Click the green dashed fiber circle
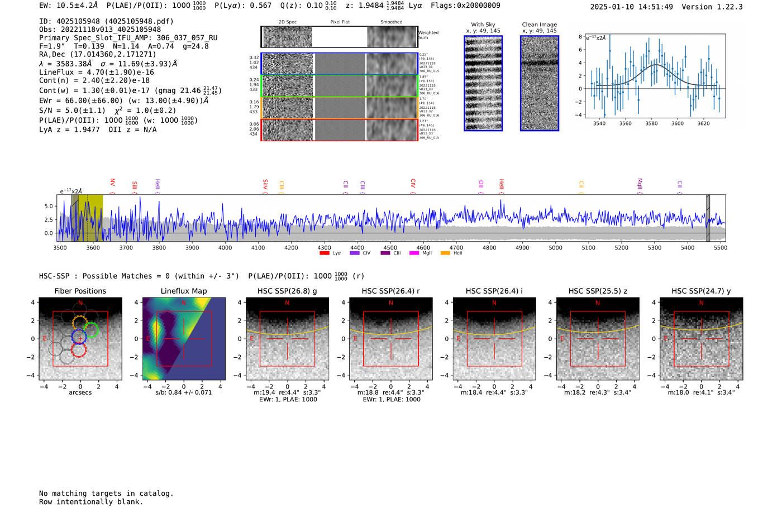782x532 pixels. pyautogui.click(x=91, y=330)
